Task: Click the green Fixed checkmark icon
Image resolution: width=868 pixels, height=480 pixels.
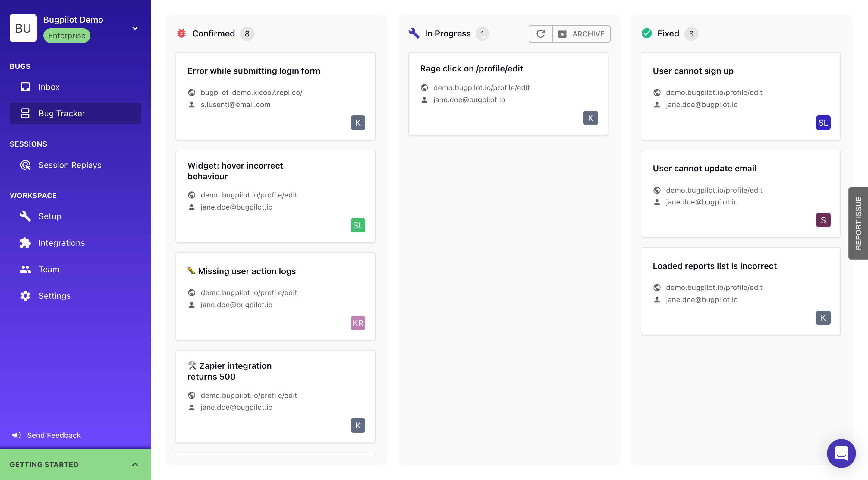Action: click(x=646, y=33)
